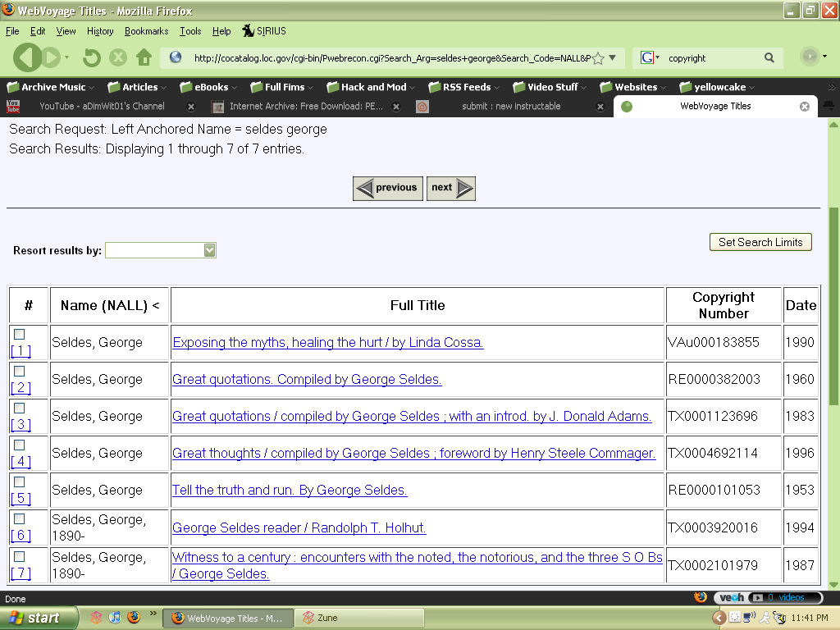Bookmark page with the star icon
840x630 pixels.
click(x=598, y=58)
